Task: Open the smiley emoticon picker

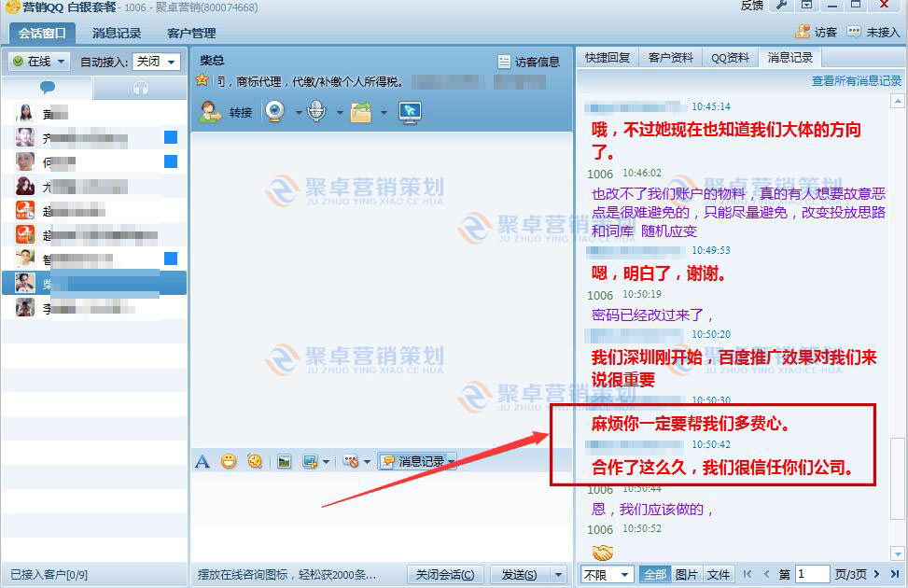Action: [x=229, y=461]
